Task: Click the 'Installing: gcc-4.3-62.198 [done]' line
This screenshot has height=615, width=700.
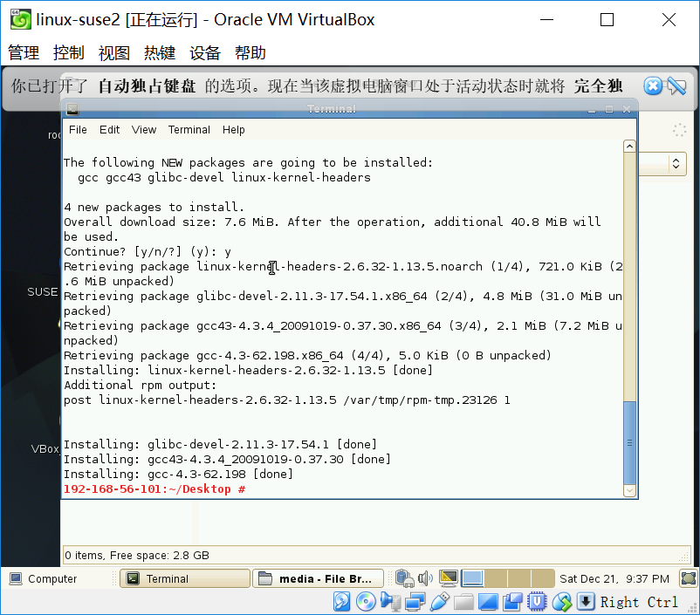Action: click(178, 474)
